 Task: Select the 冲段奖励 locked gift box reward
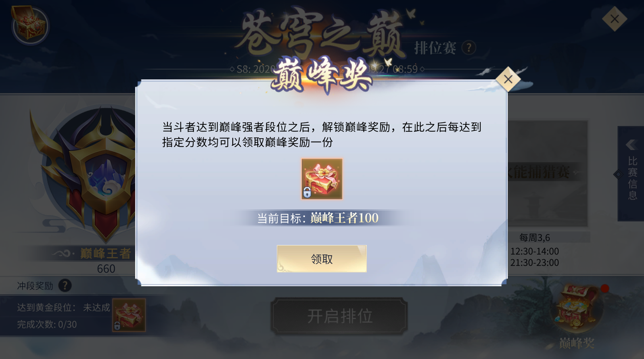click(129, 315)
